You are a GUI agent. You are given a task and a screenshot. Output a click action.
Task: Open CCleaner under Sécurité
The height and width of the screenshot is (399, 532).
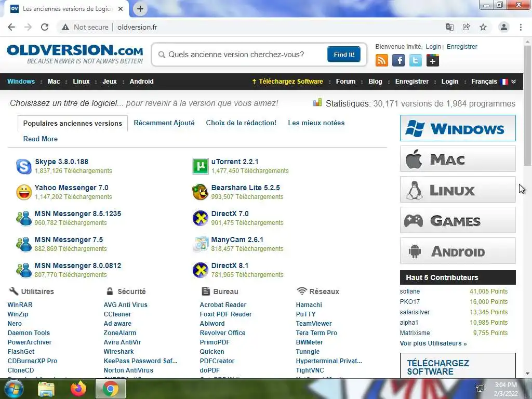click(117, 314)
